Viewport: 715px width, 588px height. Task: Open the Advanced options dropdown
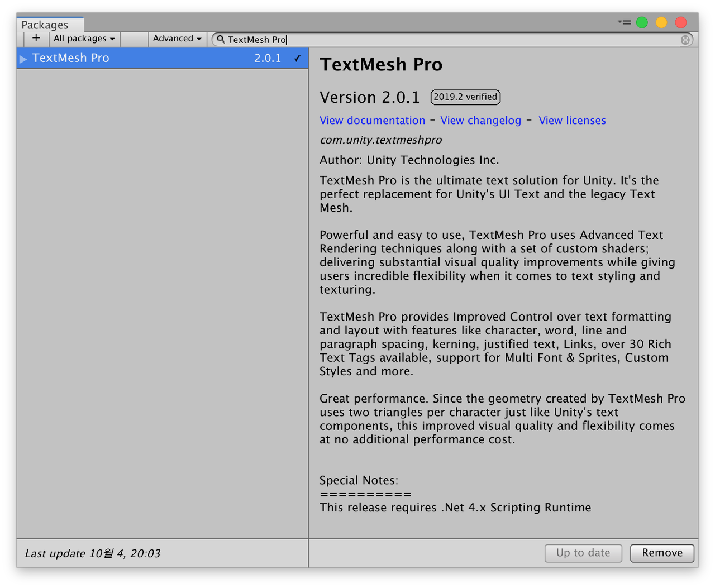tap(177, 39)
